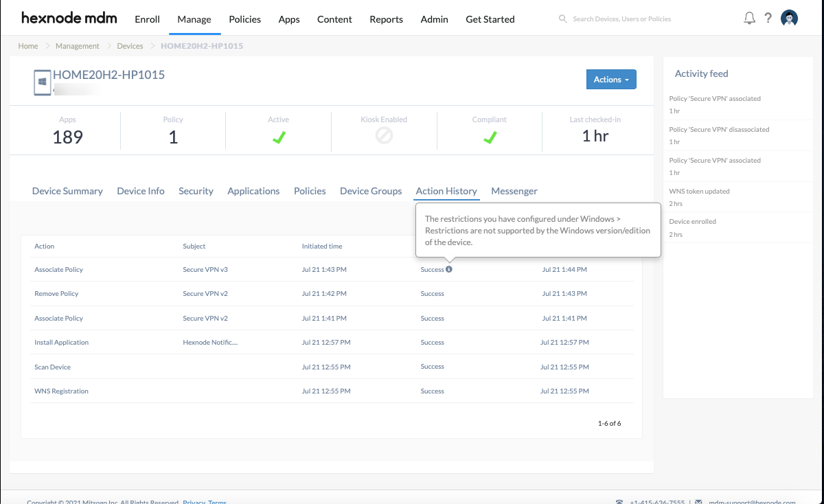Screen dimensions: 824x504
Task: Switch to the Policies device tab
Action: click(310, 191)
